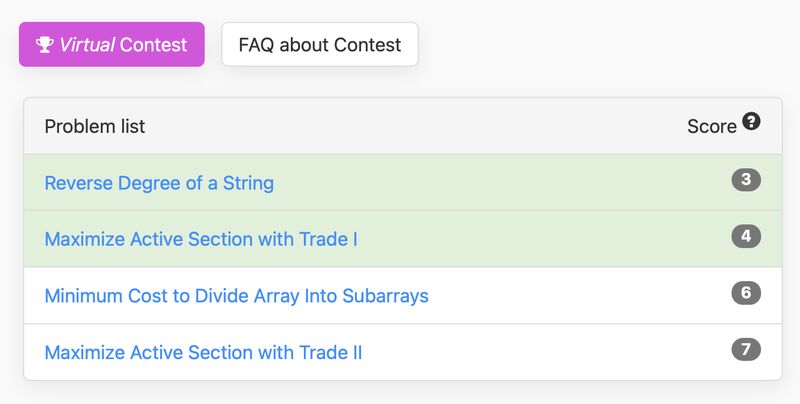Viewport: 800px width, 404px height.
Task: Select the white Minimum Cost row background
Action: (x=403, y=295)
